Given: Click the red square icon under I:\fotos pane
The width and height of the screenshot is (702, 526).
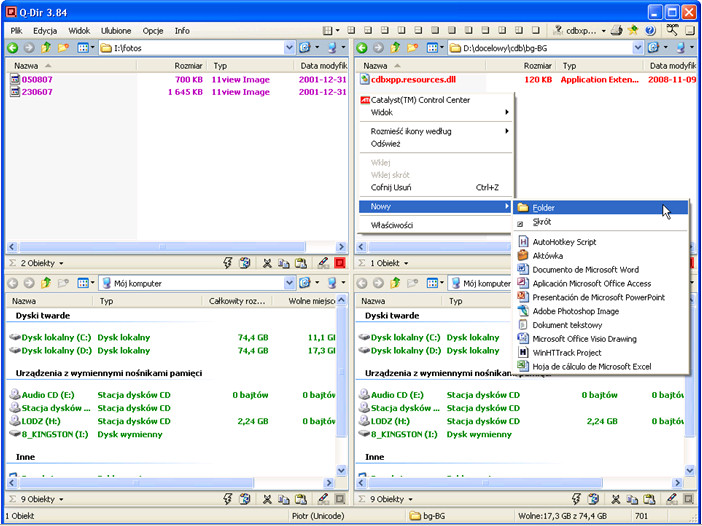Looking at the screenshot, I should point(340,263).
